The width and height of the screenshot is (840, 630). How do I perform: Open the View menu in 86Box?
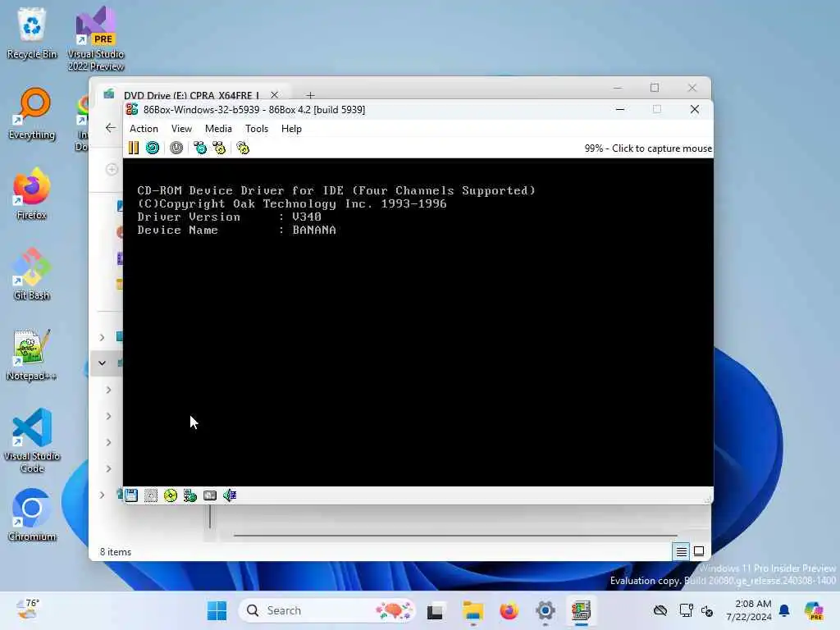pos(181,129)
